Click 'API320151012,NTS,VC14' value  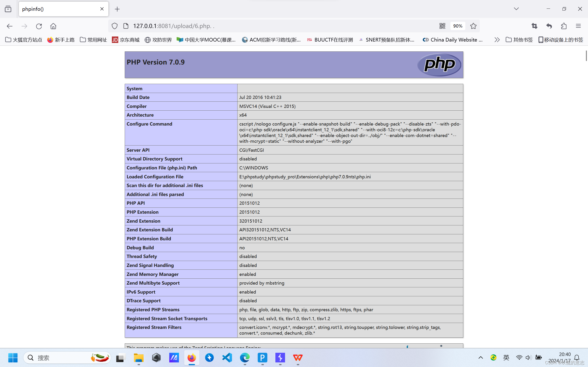[265, 230]
